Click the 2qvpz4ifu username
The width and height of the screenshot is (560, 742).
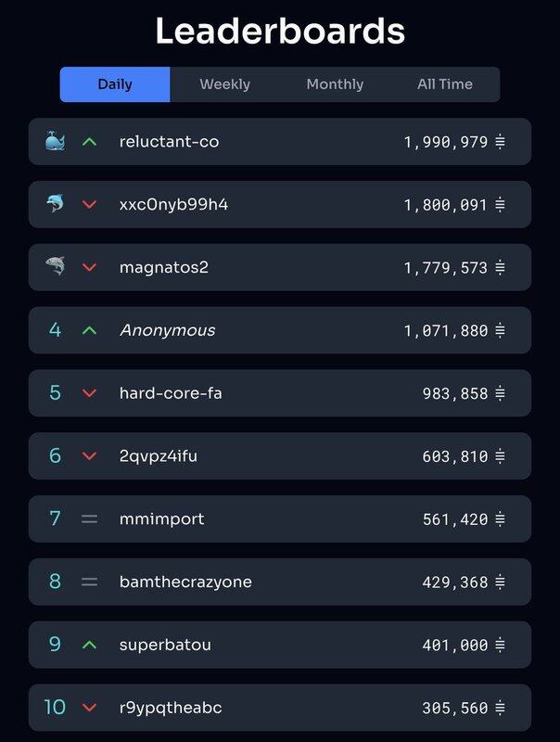(x=159, y=456)
